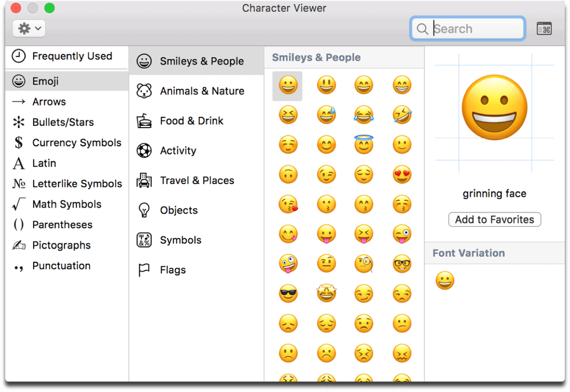This screenshot has width=570, height=392.
Task: Select the face blowing a kiss emoji
Action: tap(288, 205)
